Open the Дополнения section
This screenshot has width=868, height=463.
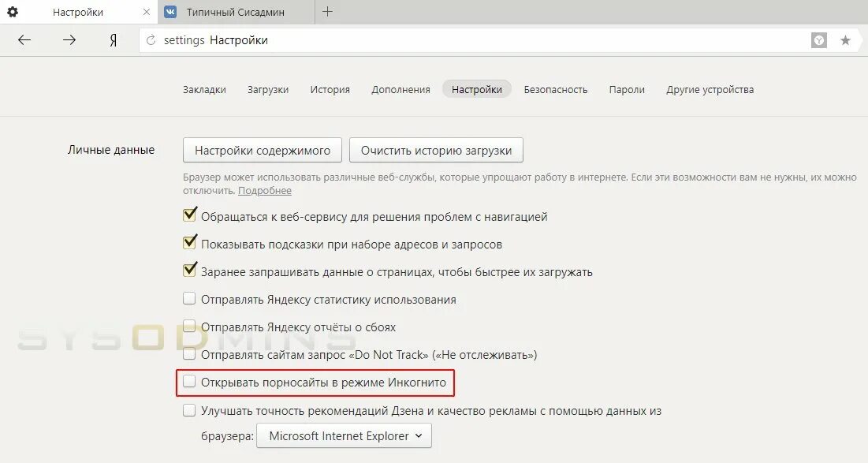pyautogui.click(x=400, y=90)
